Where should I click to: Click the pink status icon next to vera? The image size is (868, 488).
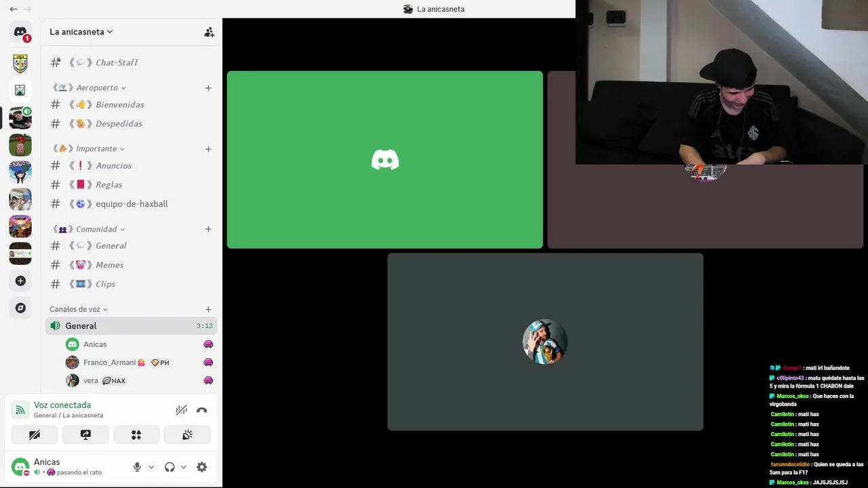click(x=208, y=381)
